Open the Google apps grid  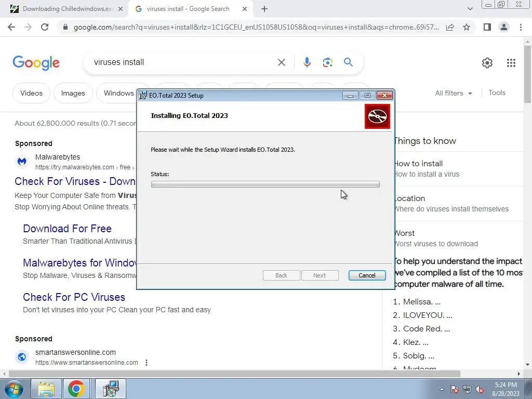511,63
